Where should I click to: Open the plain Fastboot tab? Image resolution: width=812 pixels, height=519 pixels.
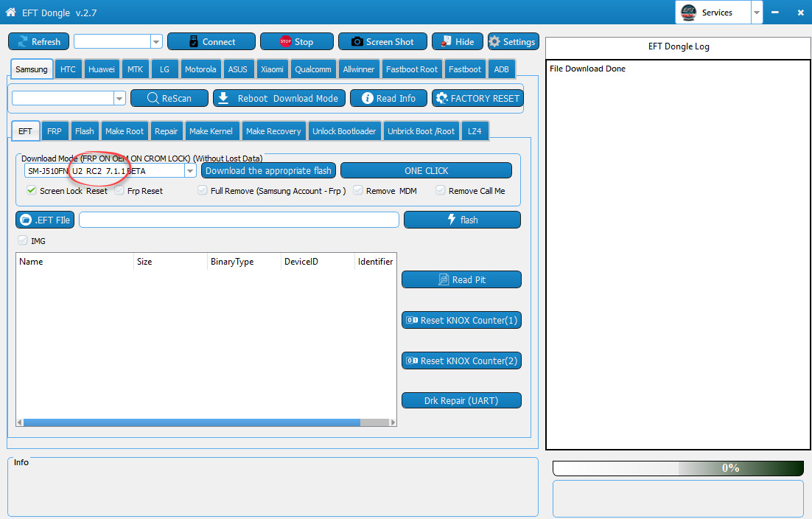point(464,69)
